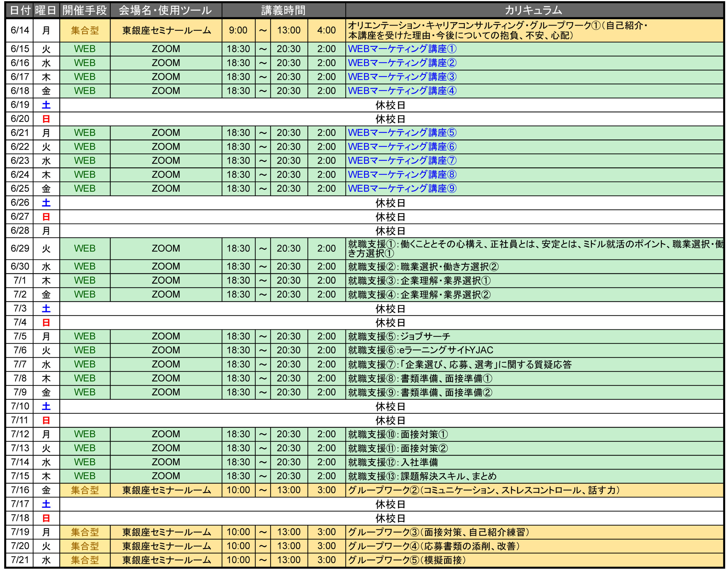
Task: Click 2:00 in the 7/12 row
Action: pos(326,434)
